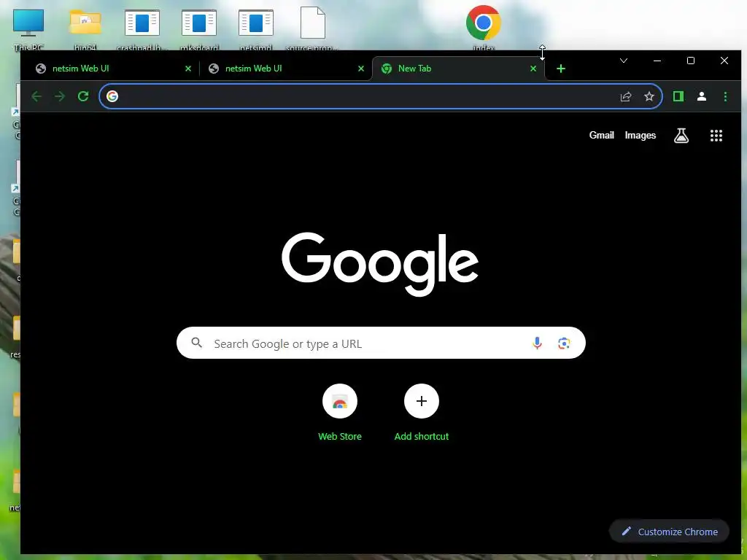Select the netsimd desktop file icon
Screen dimensions: 747x560
click(256, 28)
